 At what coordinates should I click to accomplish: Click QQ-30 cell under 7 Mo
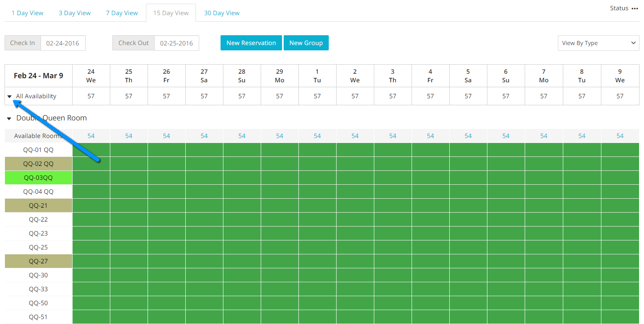click(544, 275)
